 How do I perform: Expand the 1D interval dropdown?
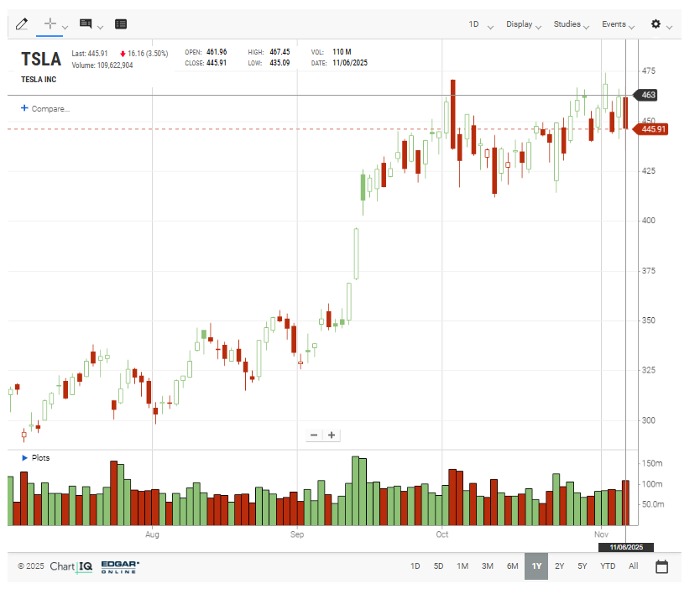click(x=479, y=24)
